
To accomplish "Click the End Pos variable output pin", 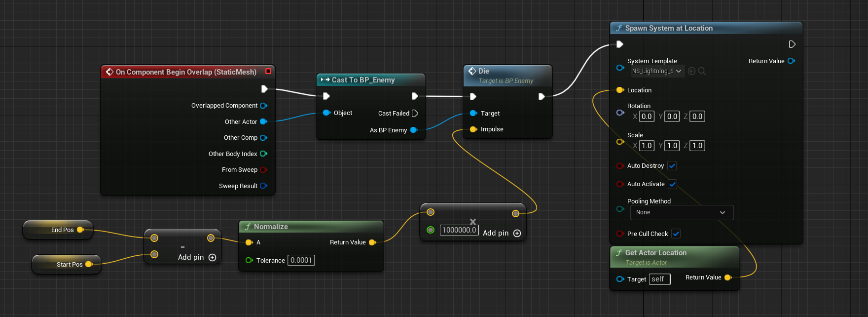I will (x=80, y=230).
